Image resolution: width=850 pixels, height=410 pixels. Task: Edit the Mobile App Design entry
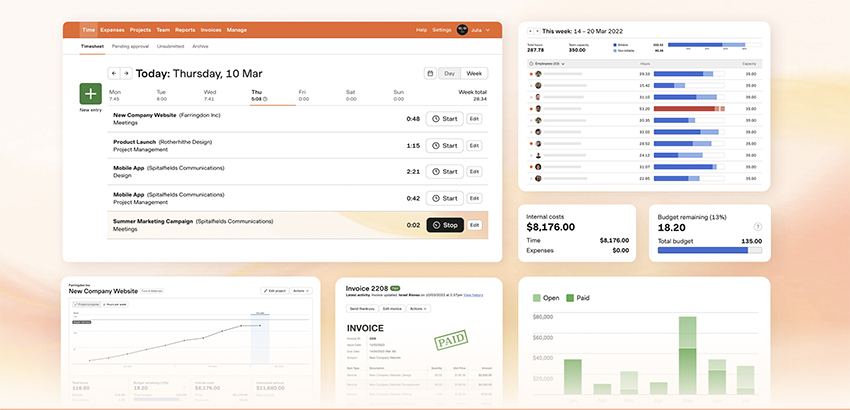coord(474,172)
